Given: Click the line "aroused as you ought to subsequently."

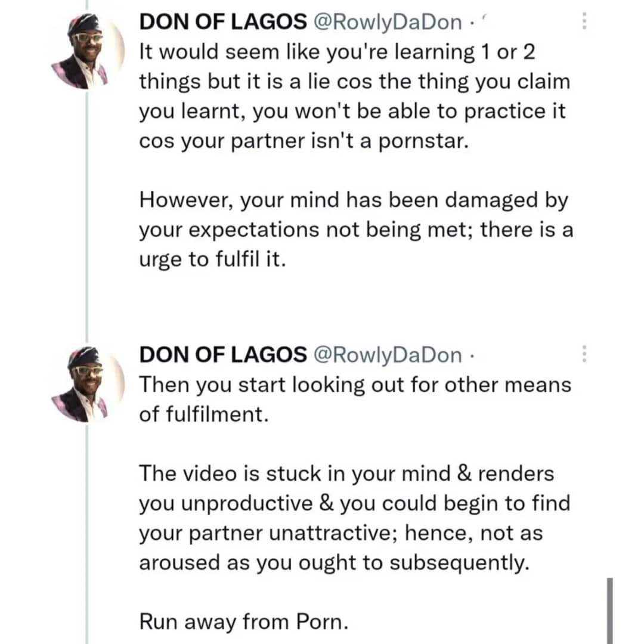Looking at the screenshot, I should click(334, 563).
